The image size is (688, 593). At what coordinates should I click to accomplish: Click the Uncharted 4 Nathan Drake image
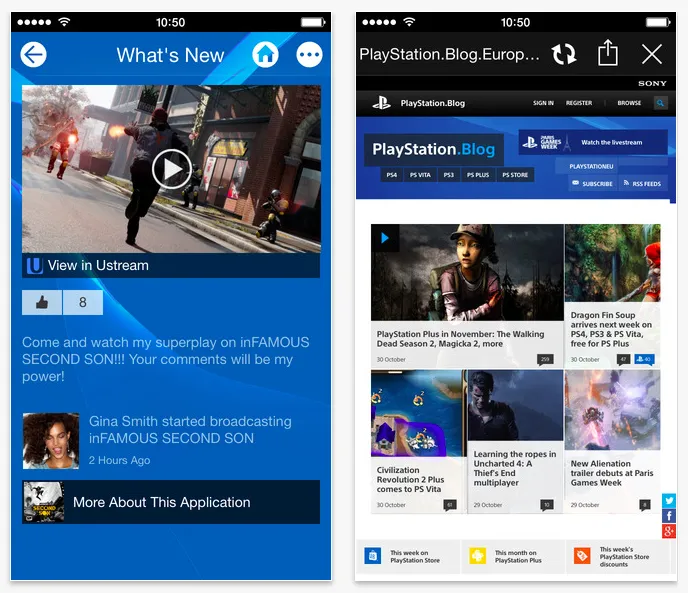(515, 405)
